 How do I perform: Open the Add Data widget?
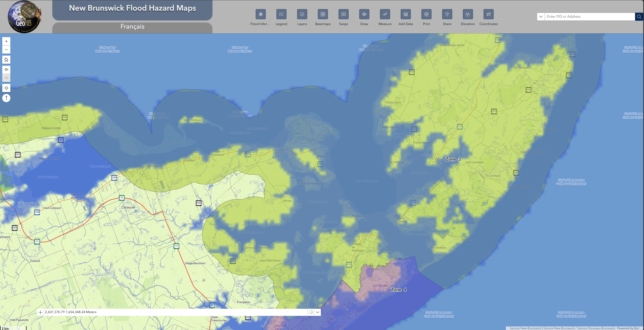(406, 14)
